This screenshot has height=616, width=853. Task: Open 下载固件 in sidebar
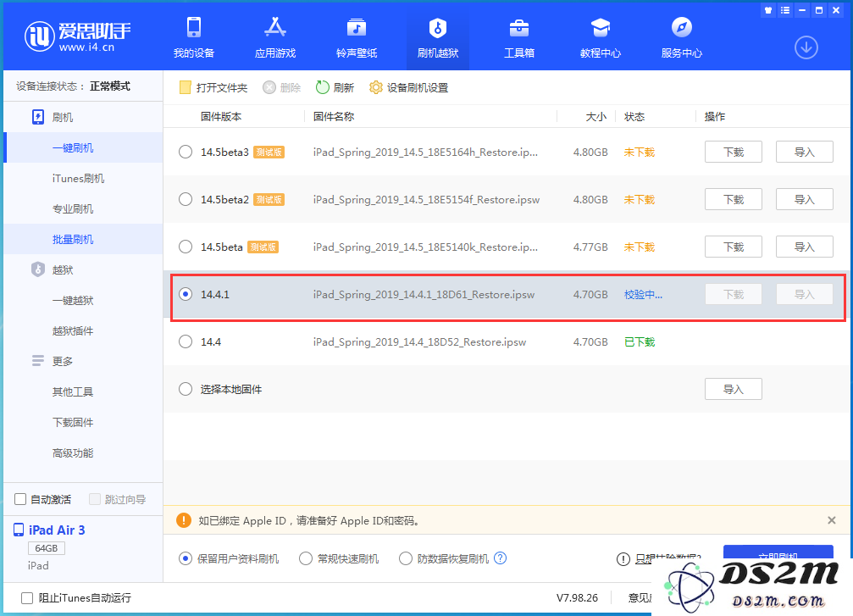pyautogui.click(x=73, y=422)
